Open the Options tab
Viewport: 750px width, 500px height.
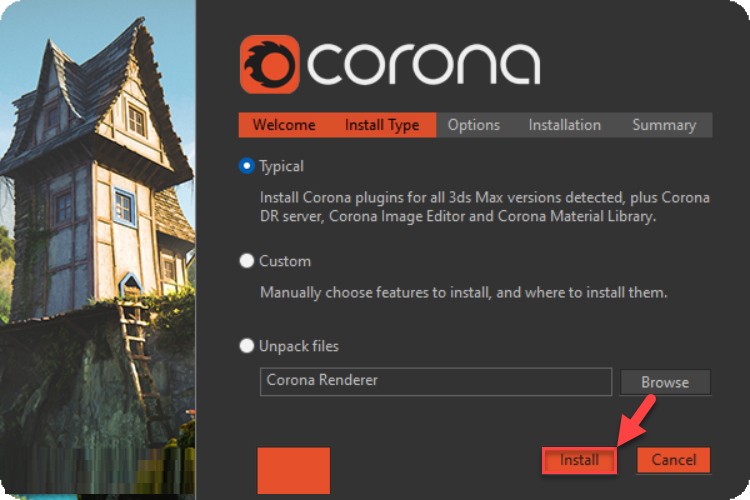pyautogui.click(x=474, y=125)
